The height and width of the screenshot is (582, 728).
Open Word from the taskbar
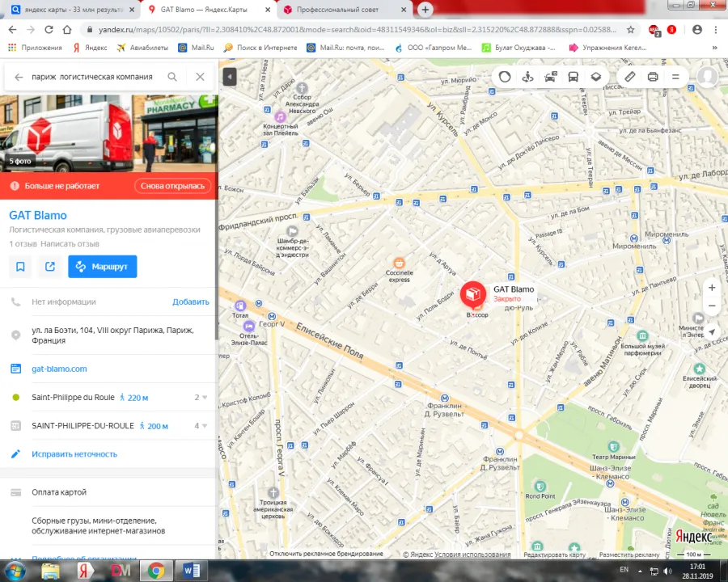(x=191, y=571)
